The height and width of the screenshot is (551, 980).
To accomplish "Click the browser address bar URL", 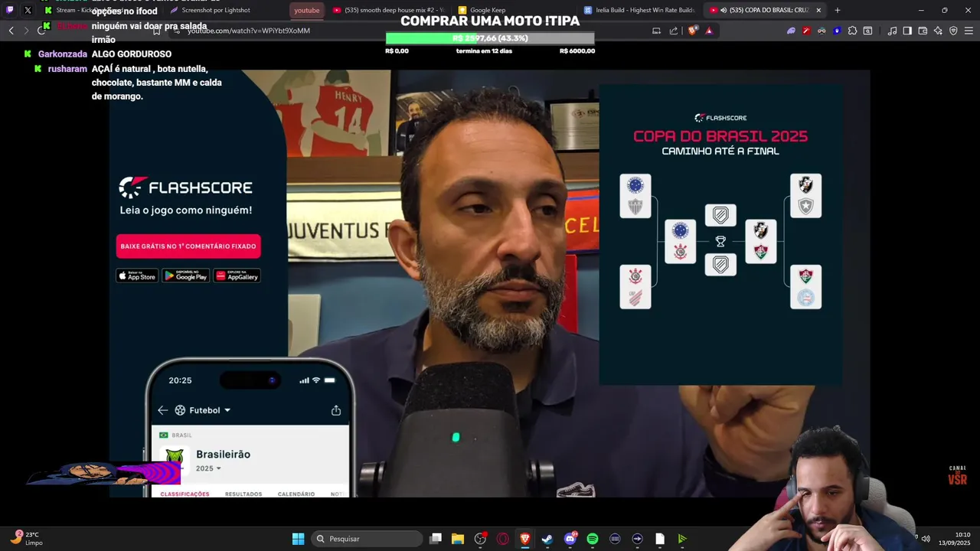I will tap(249, 31).
